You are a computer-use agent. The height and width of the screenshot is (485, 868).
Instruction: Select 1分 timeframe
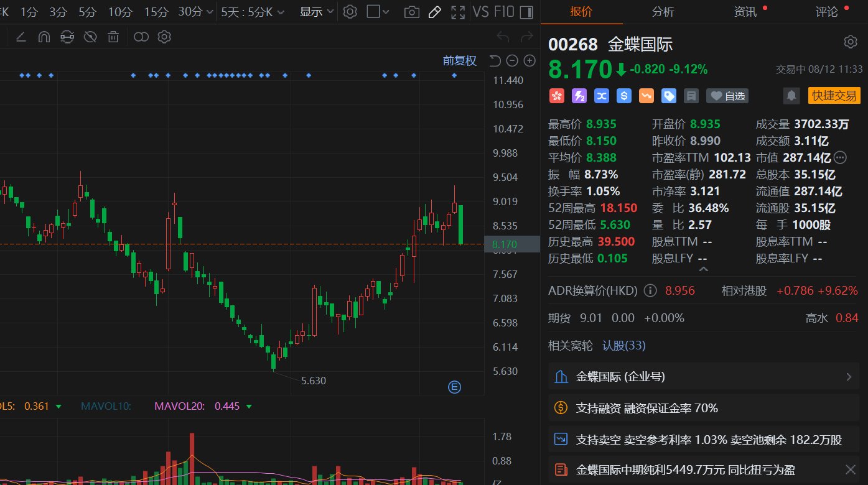point(29,12)
